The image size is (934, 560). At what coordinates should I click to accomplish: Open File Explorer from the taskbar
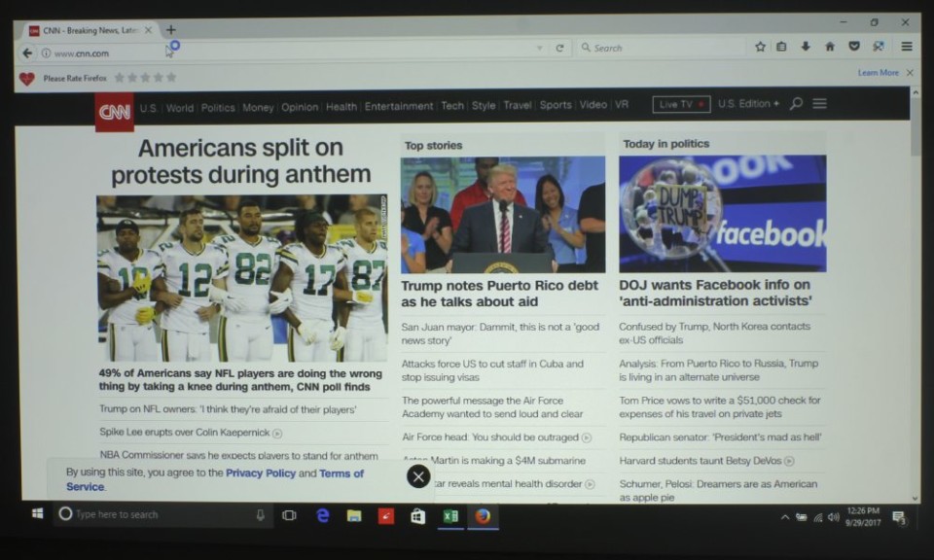click(x=354, y=516)
